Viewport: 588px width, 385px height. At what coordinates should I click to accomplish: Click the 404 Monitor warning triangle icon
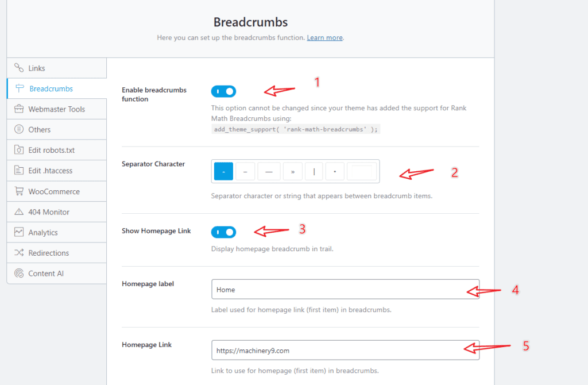19,211
